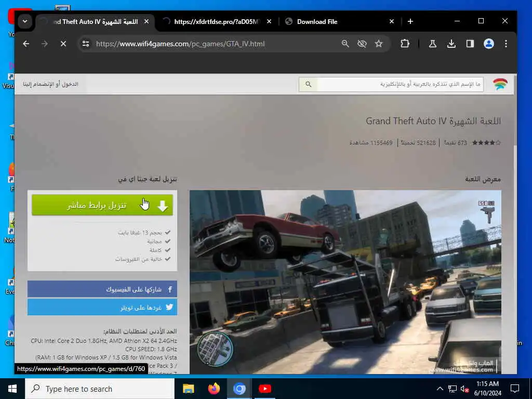This screenshot has height=399, width=532.
Task: Switch to the Download File tab
Action: (339, 22)
